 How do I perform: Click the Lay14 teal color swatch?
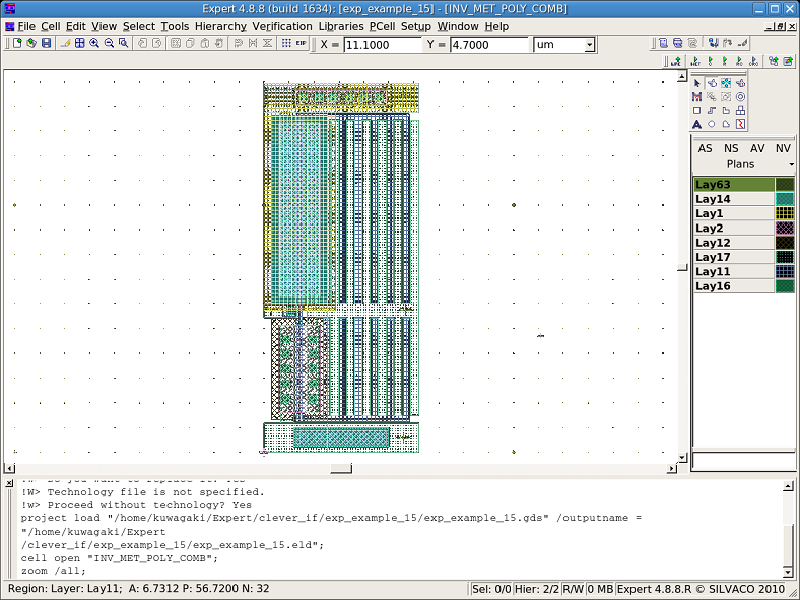[x=785, y=199]
